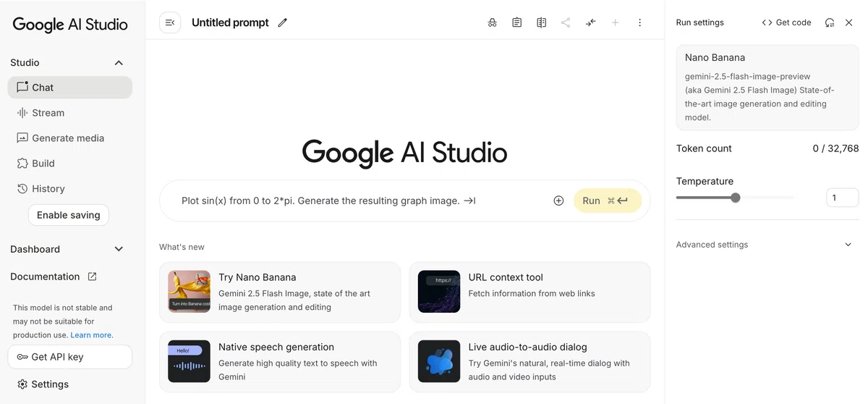Open the Try Nano Banana card

coord(280,292)
